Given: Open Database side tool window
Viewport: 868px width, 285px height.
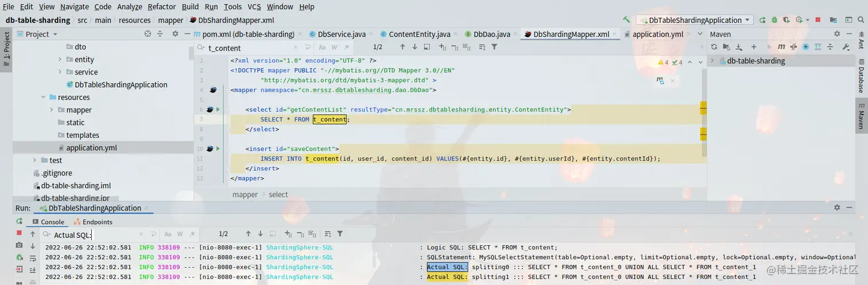Looking at the screenshot, I should pyautogui.click(x=861, y=75).
